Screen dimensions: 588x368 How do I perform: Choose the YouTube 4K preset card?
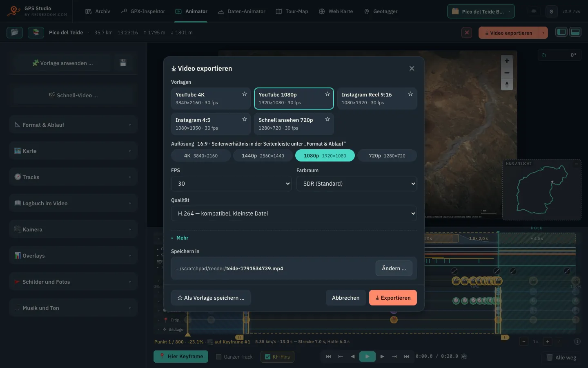(211, 99)
